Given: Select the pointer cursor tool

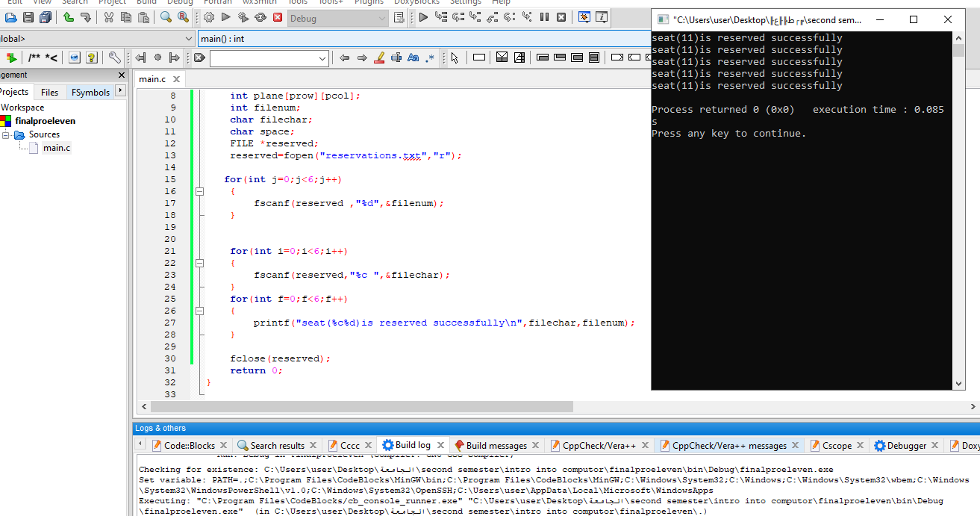Looking at the screenshot, I should point(455,57).
